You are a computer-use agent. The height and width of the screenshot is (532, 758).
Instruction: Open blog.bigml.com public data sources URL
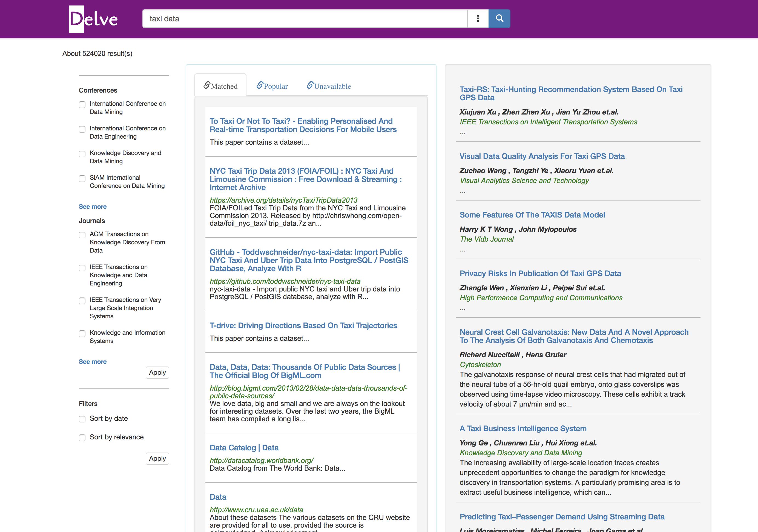pyautogui.click(x=309, y=392)
